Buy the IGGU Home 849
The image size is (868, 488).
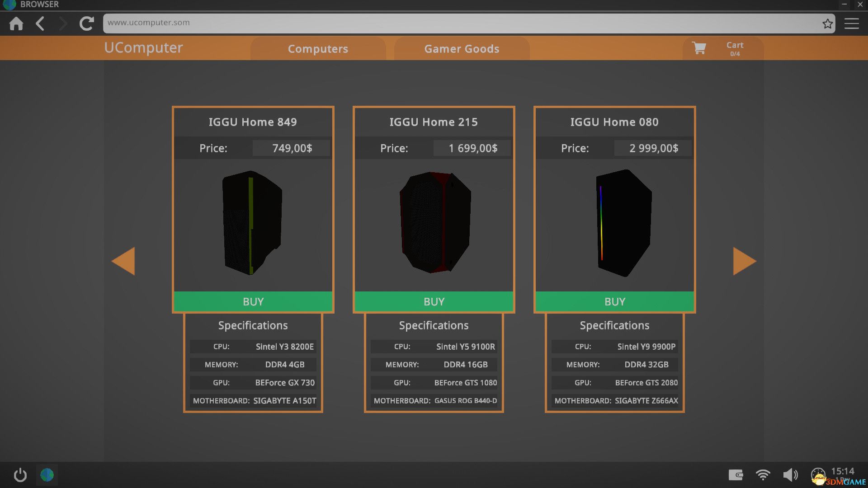click(253, 301)
